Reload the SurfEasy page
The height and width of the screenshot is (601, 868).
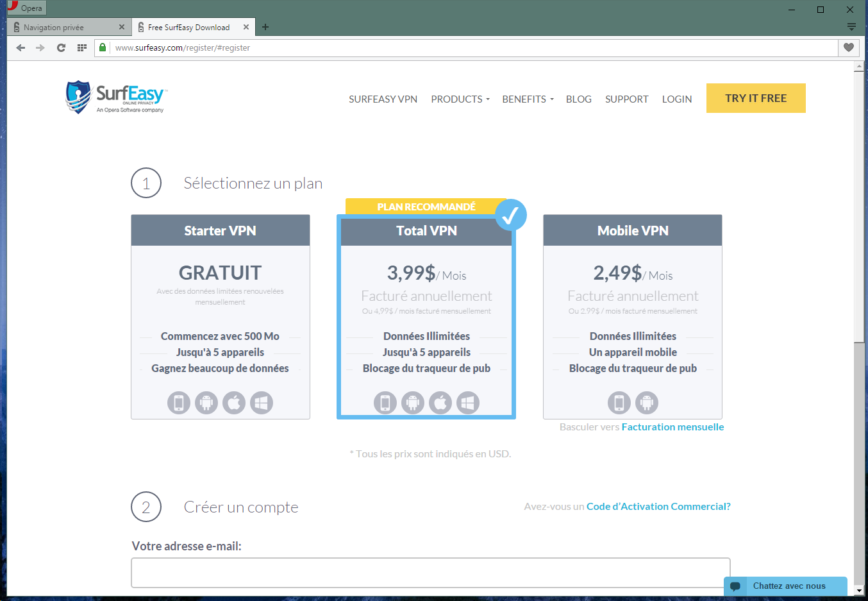pos(61,47)
